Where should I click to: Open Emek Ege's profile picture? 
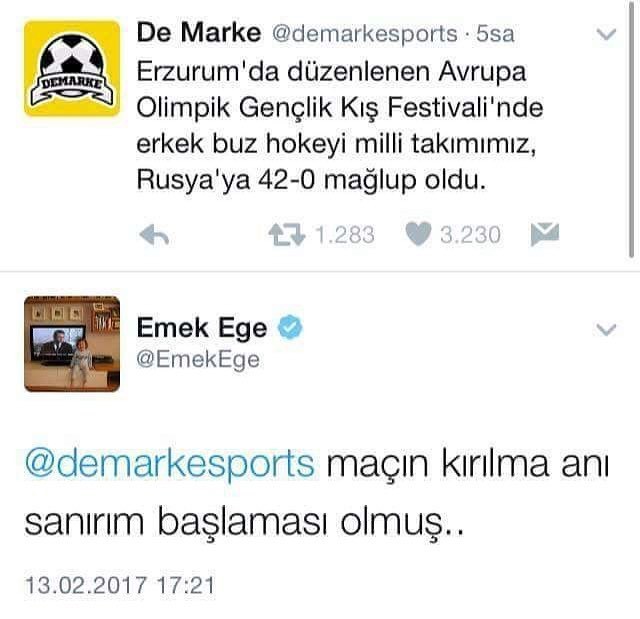pyautogui.click(x=72, y=344)
